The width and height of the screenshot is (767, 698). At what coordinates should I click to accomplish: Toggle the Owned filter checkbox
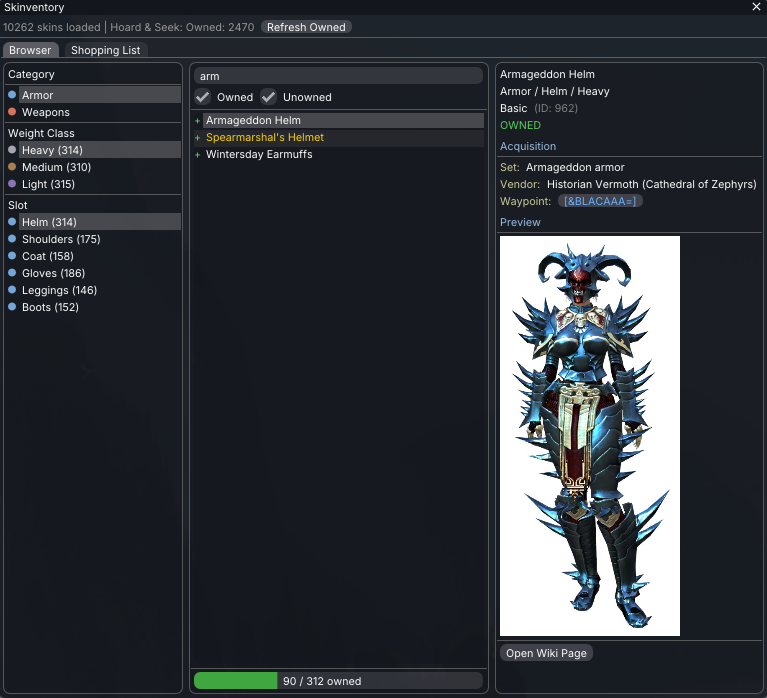(x=203, y=97)
